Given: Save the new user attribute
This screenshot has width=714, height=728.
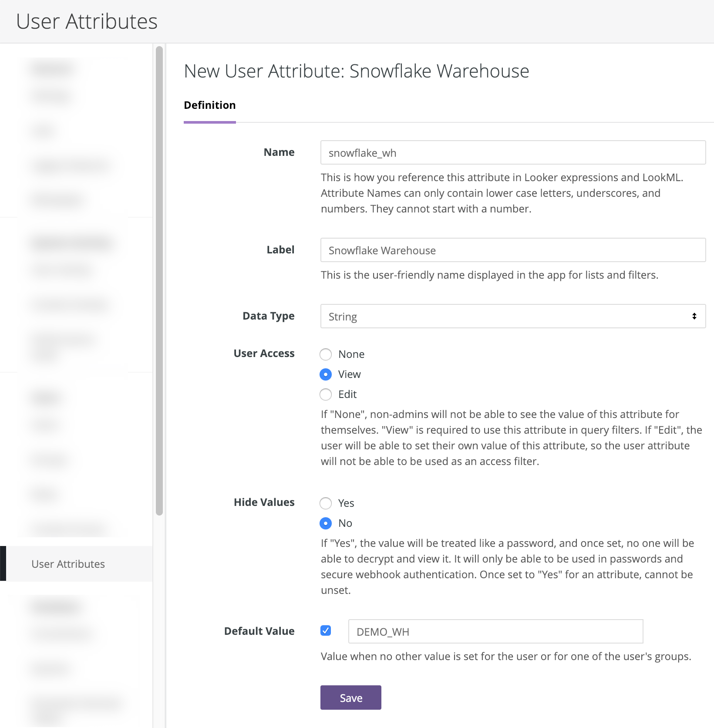Looking at the screenshot, I should tap(351, 698).
